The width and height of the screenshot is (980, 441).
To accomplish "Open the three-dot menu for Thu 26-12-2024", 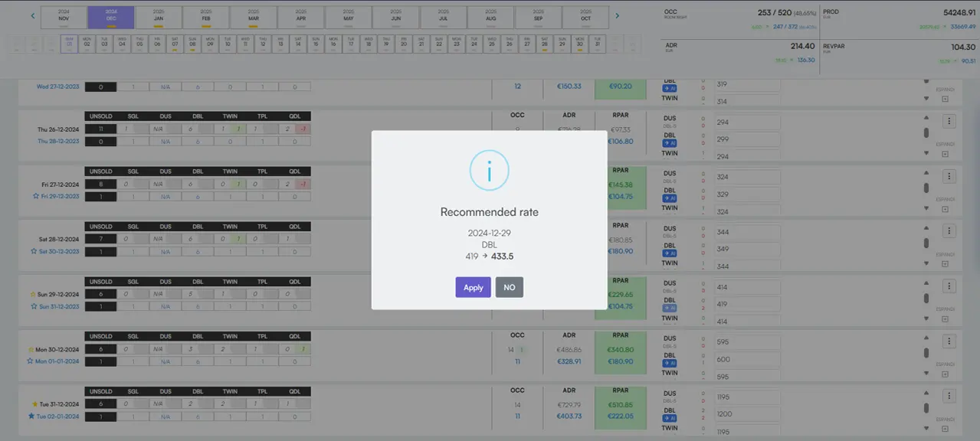I will coord(949,121).
